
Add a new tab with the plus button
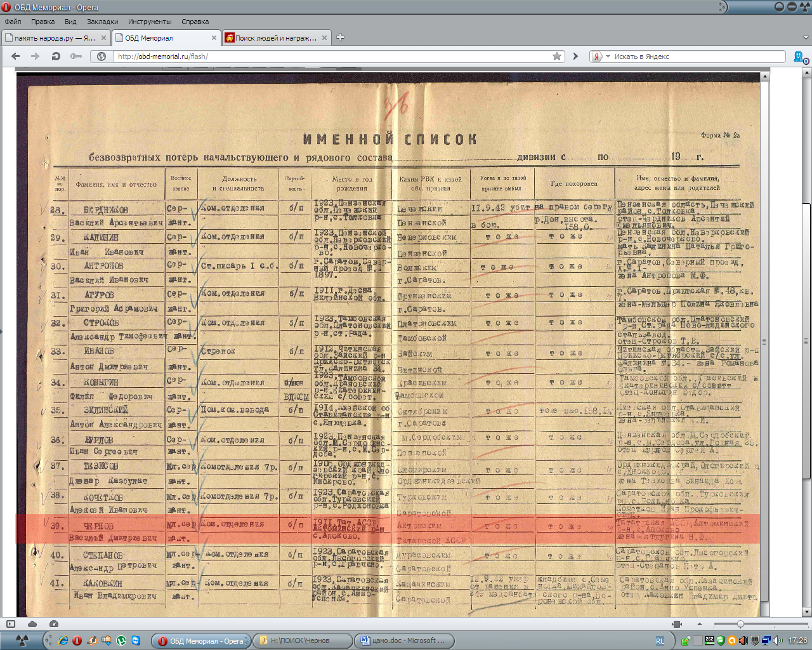340,37
